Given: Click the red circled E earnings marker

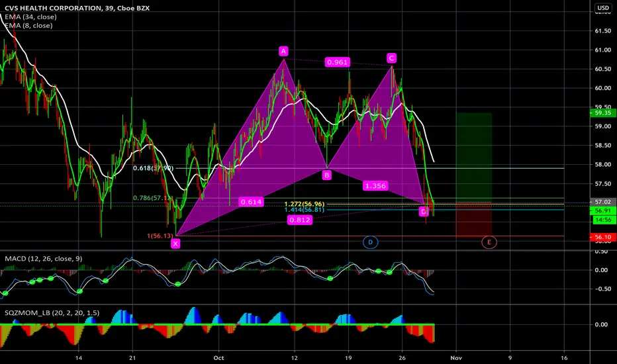Looking at the screenshot, I should [489, 242].
